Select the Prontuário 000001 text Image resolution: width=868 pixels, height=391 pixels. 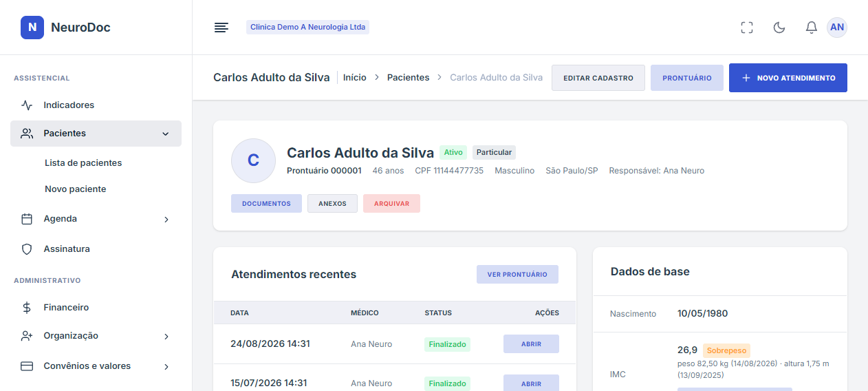(x=324, y=171)
